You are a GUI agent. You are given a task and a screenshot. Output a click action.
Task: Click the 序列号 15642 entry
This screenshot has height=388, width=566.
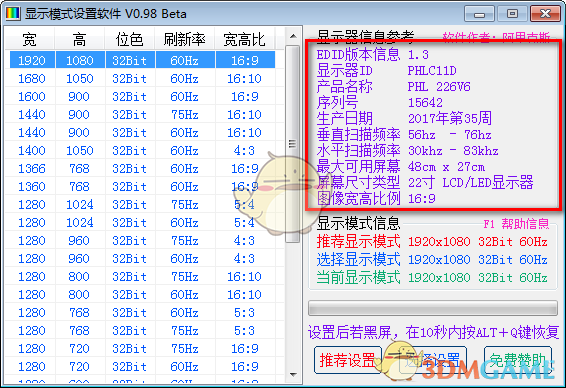tap(380, 103)
